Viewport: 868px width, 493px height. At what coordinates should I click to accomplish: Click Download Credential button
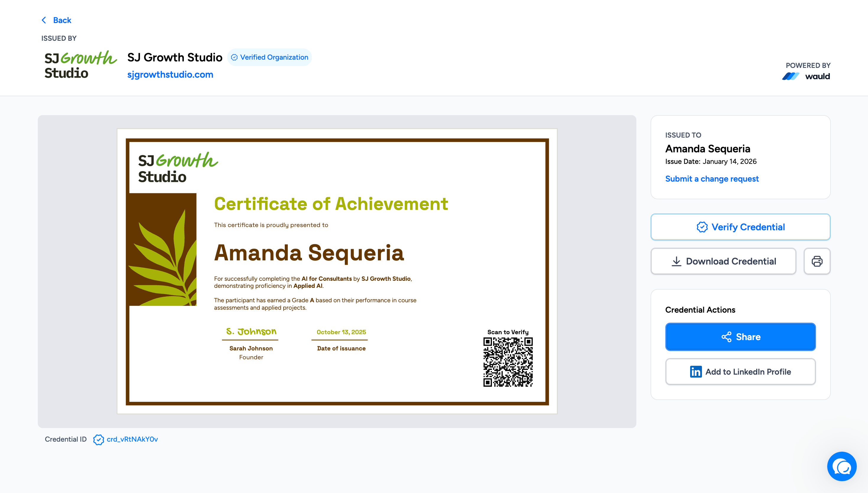pyautogui.click(x=723, y=261)
